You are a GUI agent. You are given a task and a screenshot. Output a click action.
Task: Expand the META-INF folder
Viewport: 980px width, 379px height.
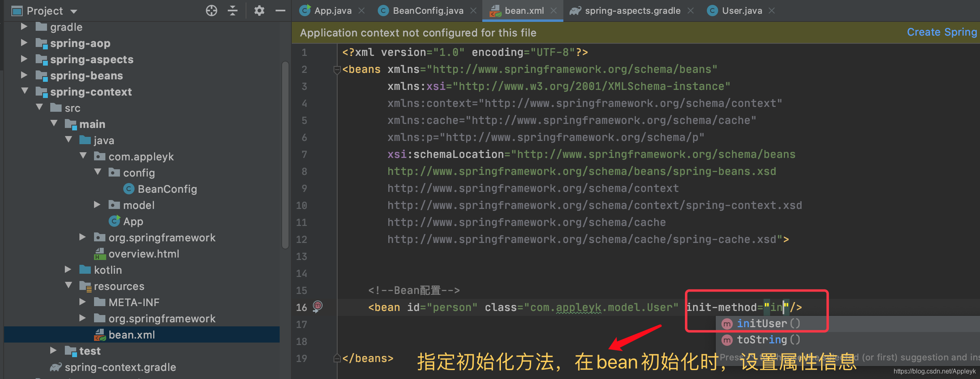click(x=82, y=302)
